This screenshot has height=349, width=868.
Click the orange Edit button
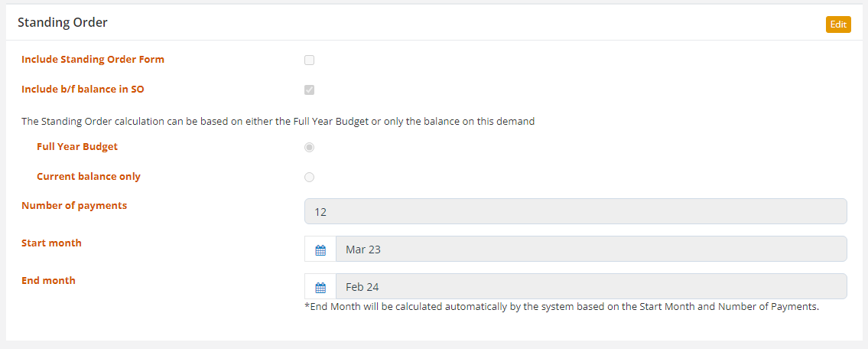click(x=838, y=24)
